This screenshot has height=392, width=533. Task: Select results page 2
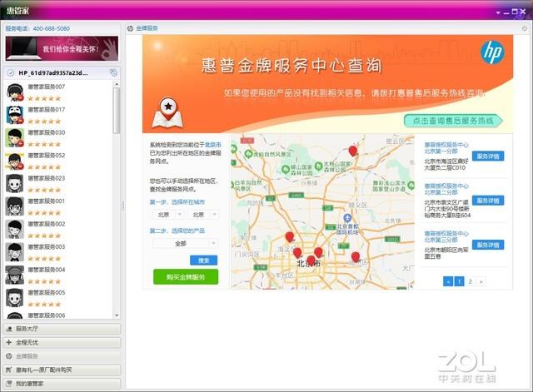(x=470, y=281)
